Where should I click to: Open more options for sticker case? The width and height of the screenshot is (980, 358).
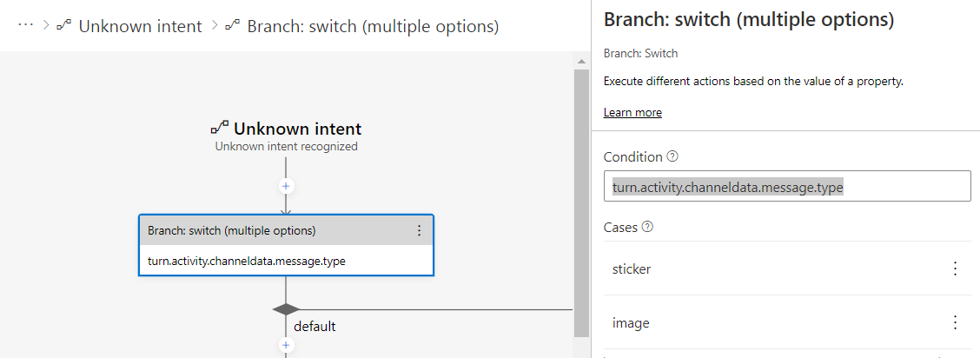pos(956,268)
